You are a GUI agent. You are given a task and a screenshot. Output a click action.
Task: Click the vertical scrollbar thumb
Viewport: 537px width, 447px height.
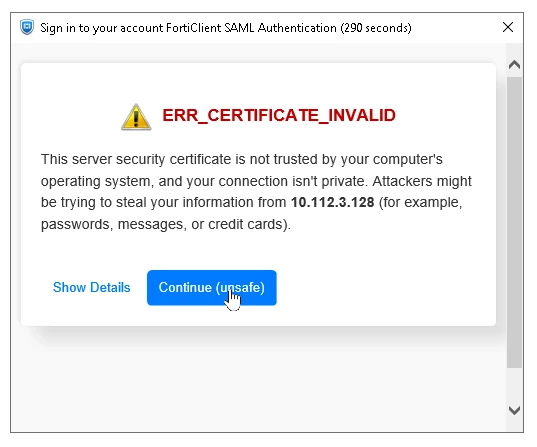(514, 222)
